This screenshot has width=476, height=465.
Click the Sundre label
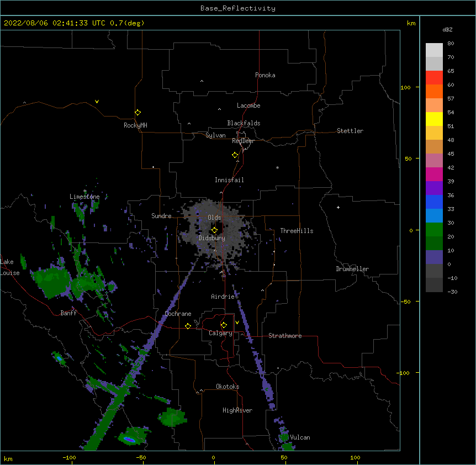(x=161, y=216)
